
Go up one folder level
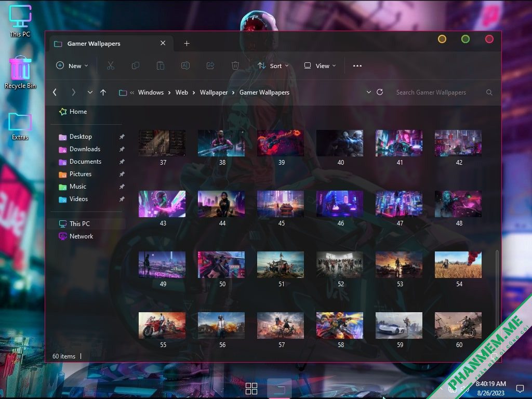103,92
